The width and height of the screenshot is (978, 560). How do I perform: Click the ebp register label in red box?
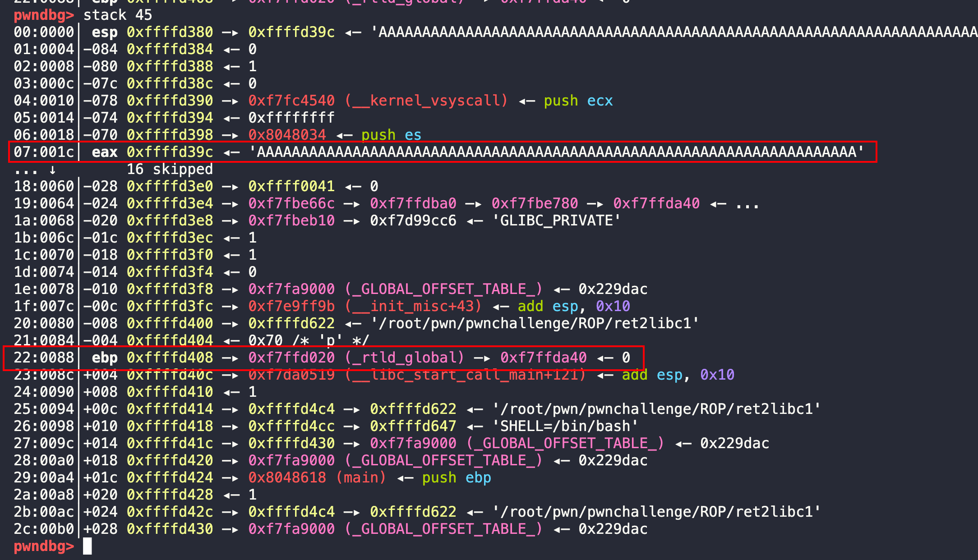click(x=104, y=358)
